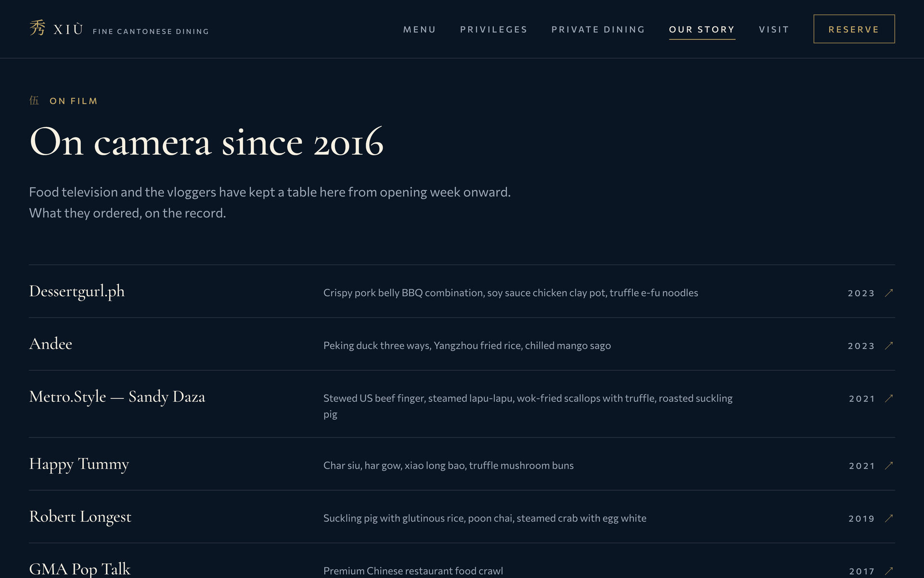Screen dimensions: 924x578
Task: Click the 'ON FILM' section label
Action: pyautogui.click(x=74, y=101)
